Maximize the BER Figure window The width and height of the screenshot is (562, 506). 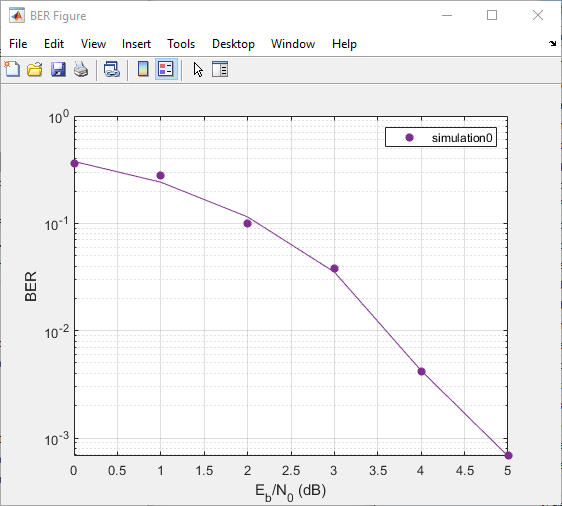(x=492, y=15)
